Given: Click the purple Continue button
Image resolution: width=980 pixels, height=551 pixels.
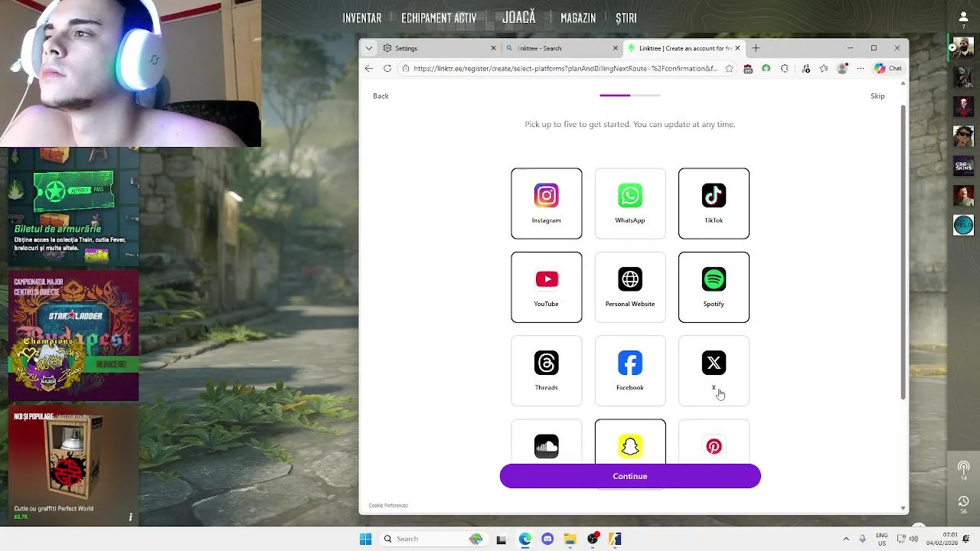Looking at the screenshot, I should click(630, 476).
